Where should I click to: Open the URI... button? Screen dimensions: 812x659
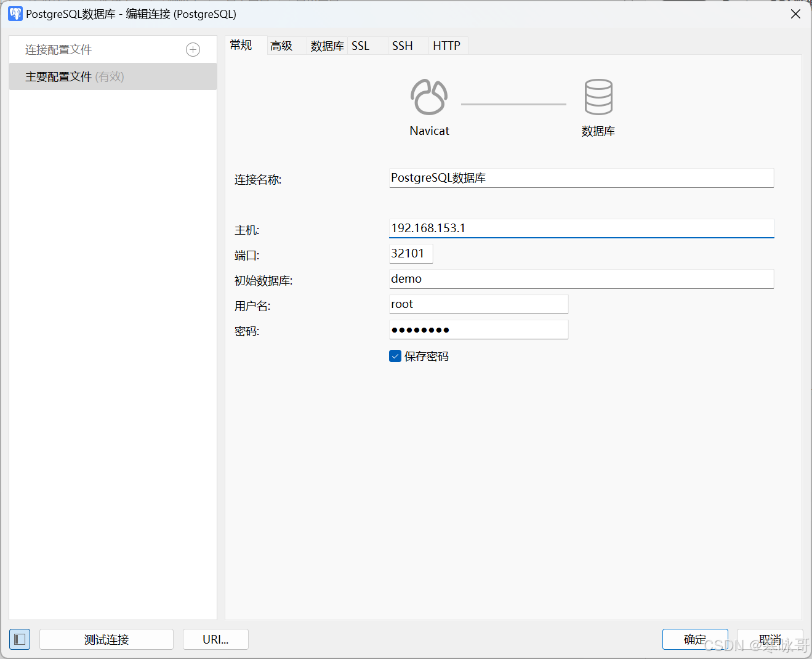215,639
